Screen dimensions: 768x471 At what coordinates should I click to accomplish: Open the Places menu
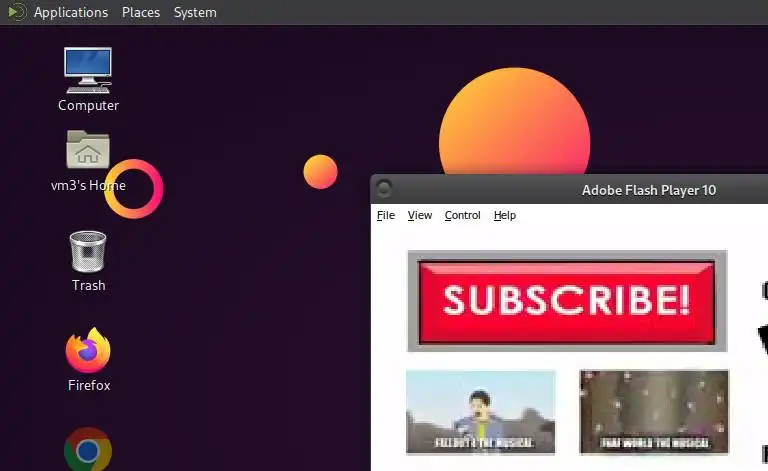point(141,12)
